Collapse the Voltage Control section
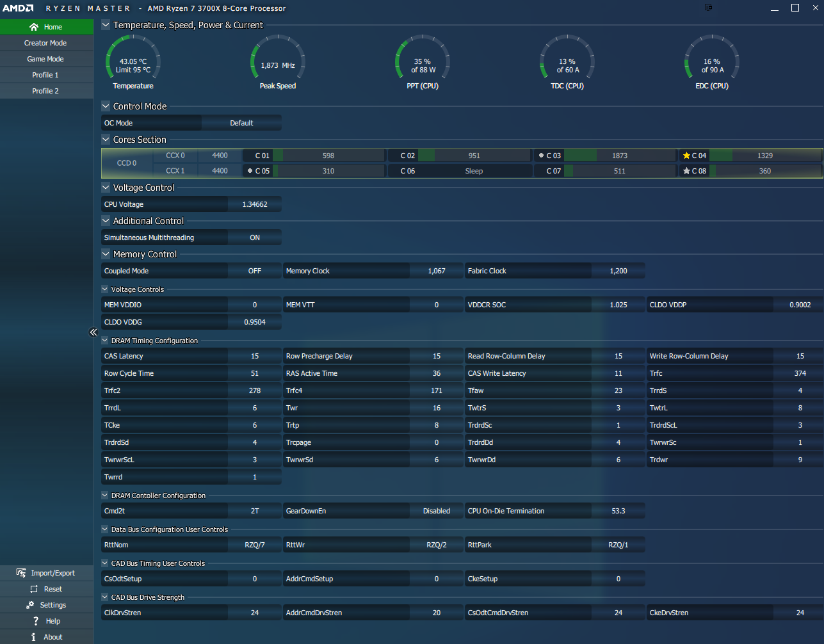Screen dimensions: 824x644 click(106, 188)
